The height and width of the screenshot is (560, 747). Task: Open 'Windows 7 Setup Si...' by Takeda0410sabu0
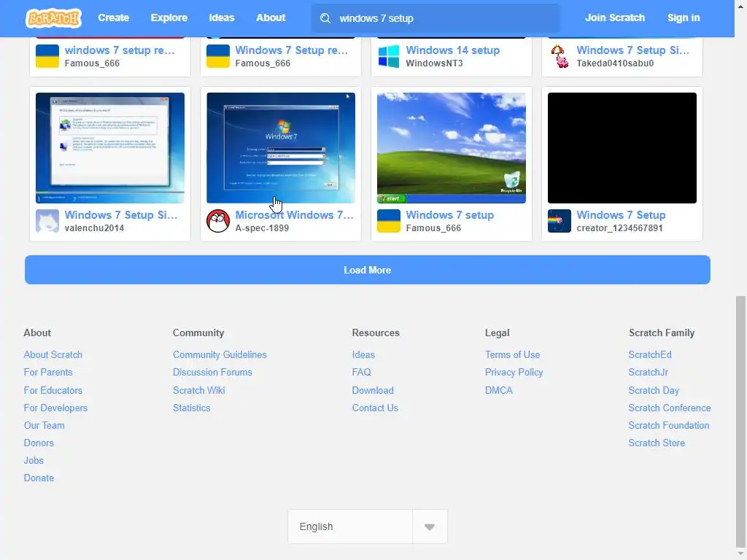pyautogui.click(x=632, y=50)
